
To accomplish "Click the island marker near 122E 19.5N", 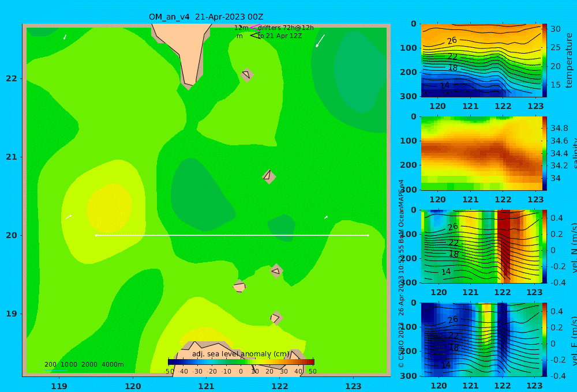I will [276, 271].
